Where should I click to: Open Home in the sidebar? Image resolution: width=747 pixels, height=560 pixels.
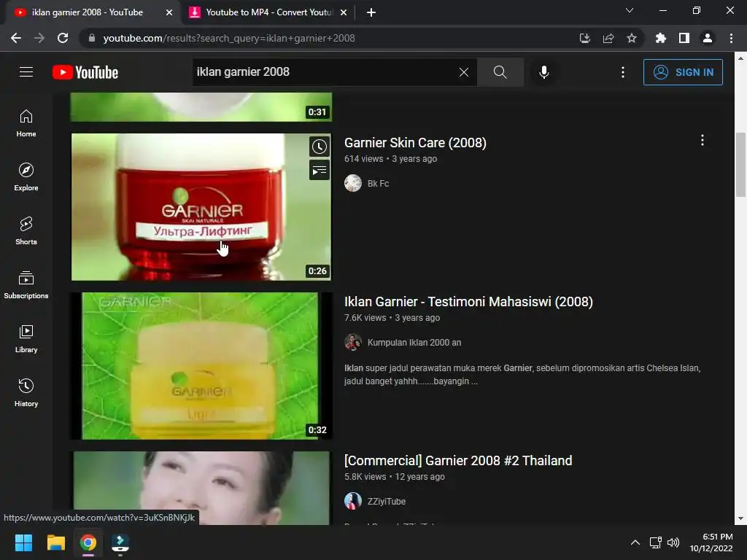point(26,123)
